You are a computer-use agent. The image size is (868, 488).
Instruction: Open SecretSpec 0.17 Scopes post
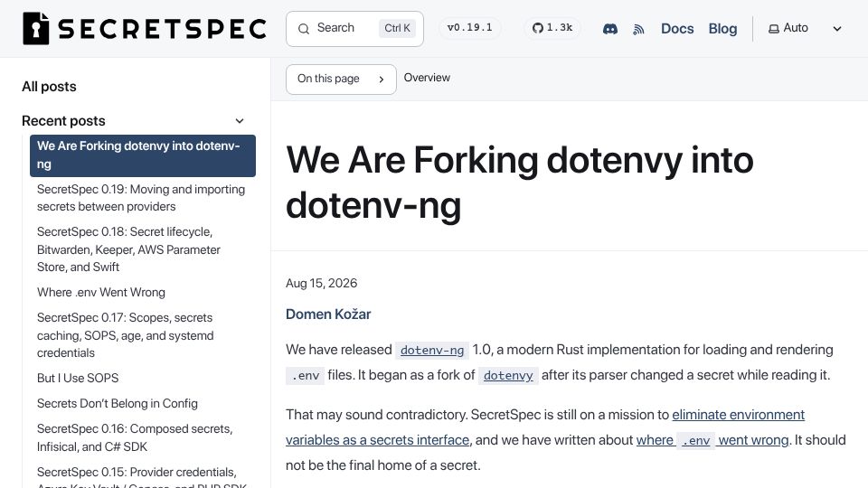click(143, 334)
